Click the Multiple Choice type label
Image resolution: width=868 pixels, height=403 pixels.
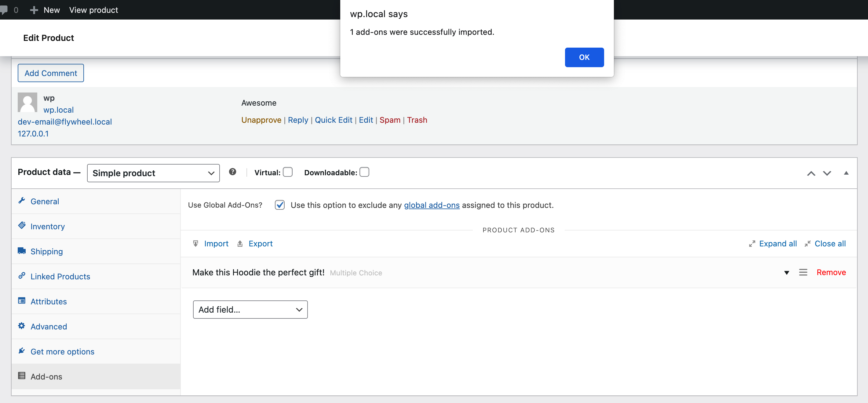(356, 273)
